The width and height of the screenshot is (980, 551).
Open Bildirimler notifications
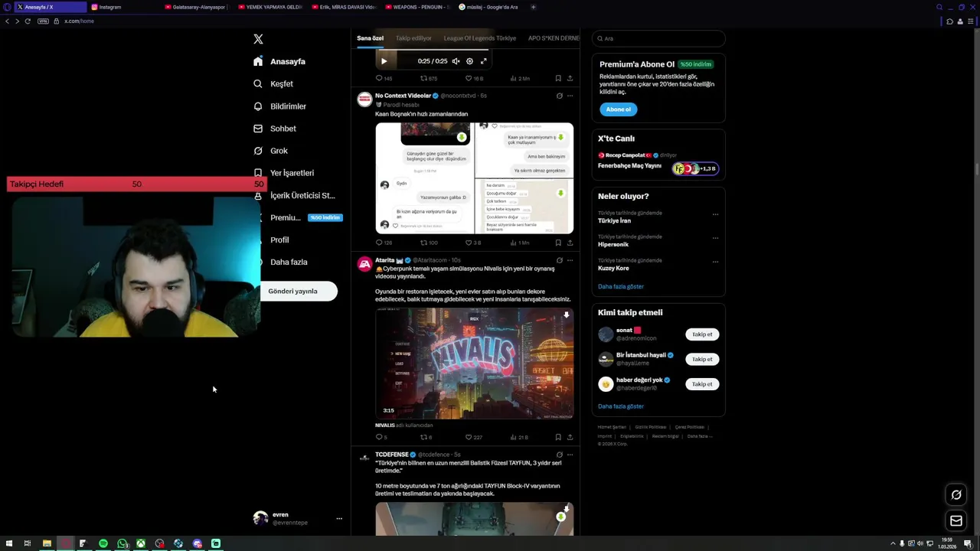coord(279,106)
